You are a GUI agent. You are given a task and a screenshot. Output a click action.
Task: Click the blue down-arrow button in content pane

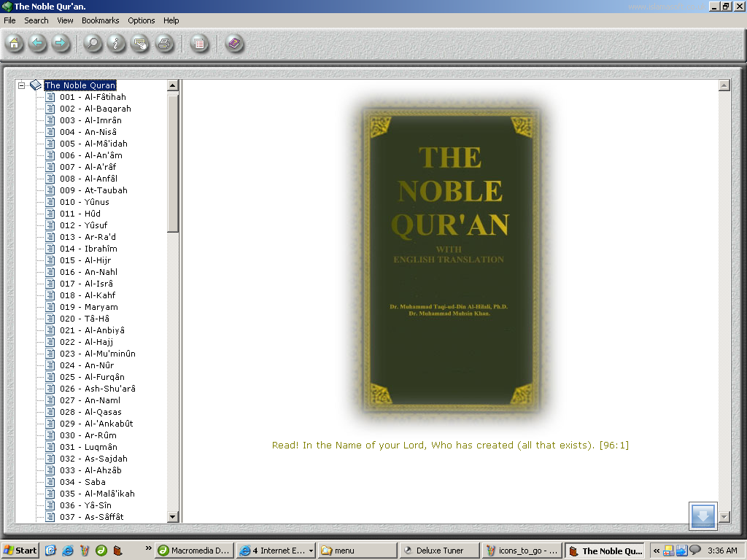[703, 516]
